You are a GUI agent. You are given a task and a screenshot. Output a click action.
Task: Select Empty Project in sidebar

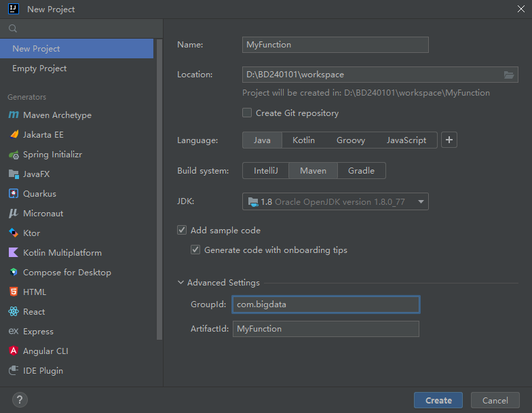[77, 68]
